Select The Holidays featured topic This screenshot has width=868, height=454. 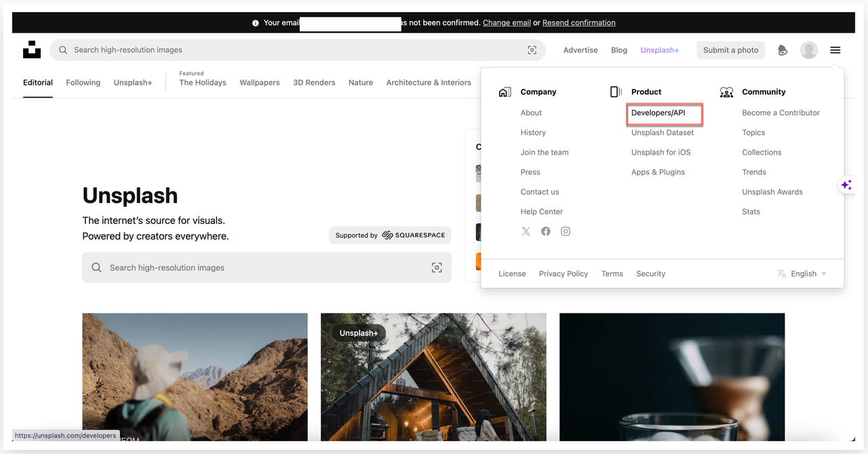(x=203, y=83)
